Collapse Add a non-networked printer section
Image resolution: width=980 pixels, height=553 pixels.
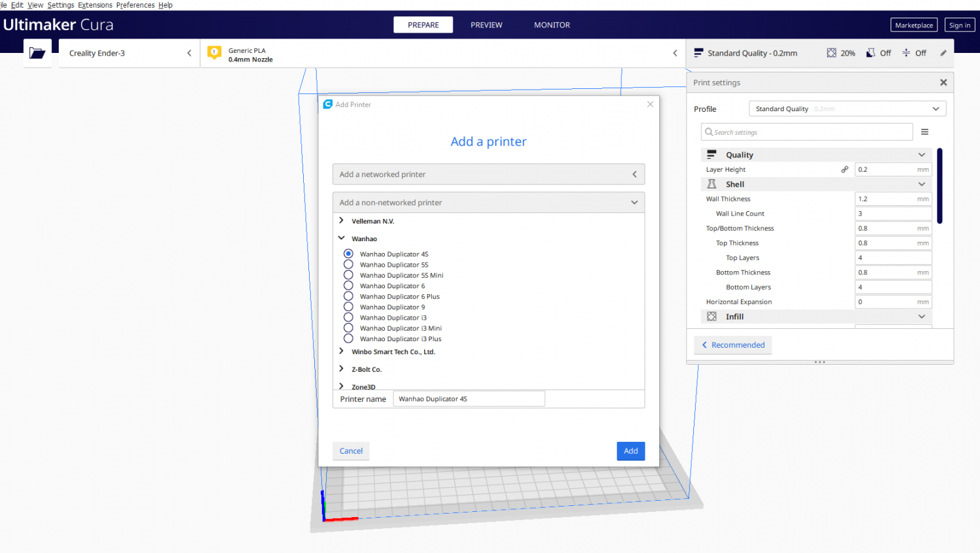tap(489, 203)
